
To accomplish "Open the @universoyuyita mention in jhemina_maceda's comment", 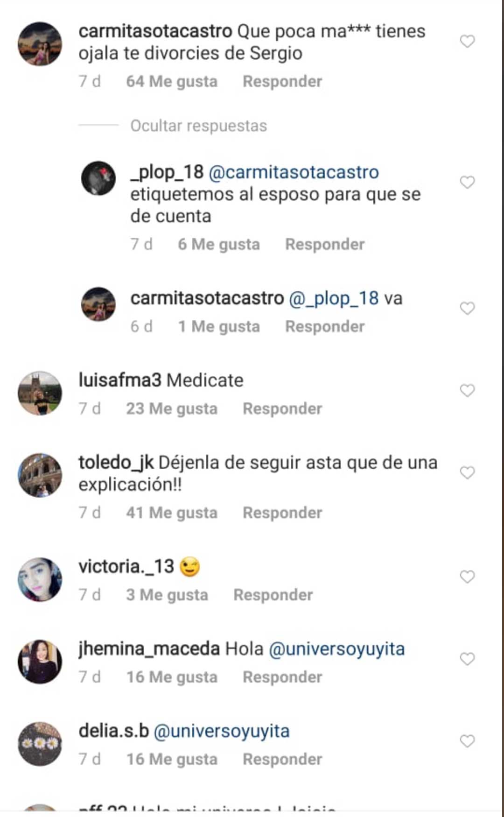I will (336, 649).
